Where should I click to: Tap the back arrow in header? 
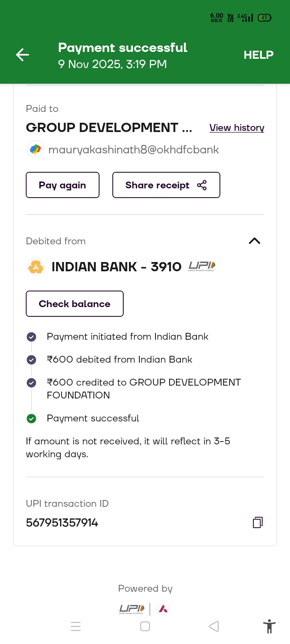23,55
